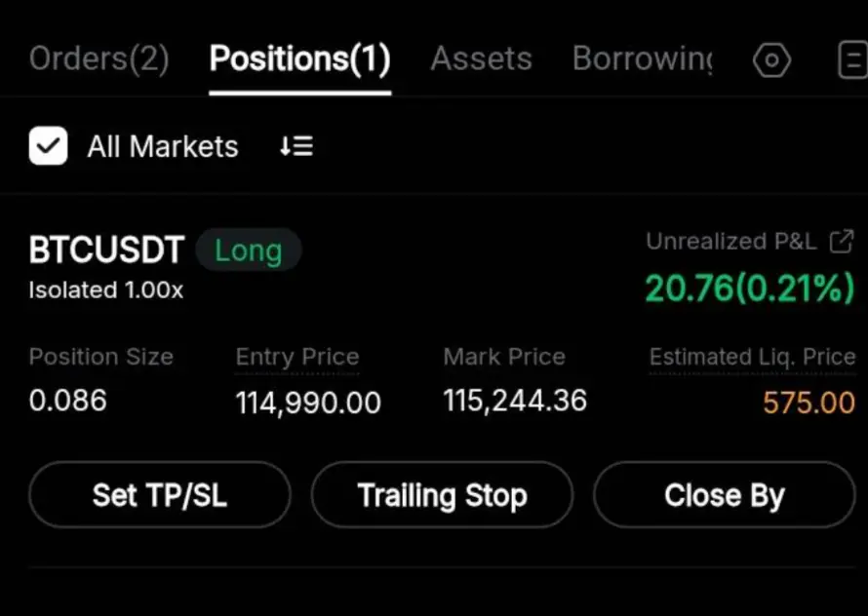Image resolution: width=868 pixels, height=616 pixels.
Task: Uncheck the All Markets checkbox
Action: pos(48,146)
